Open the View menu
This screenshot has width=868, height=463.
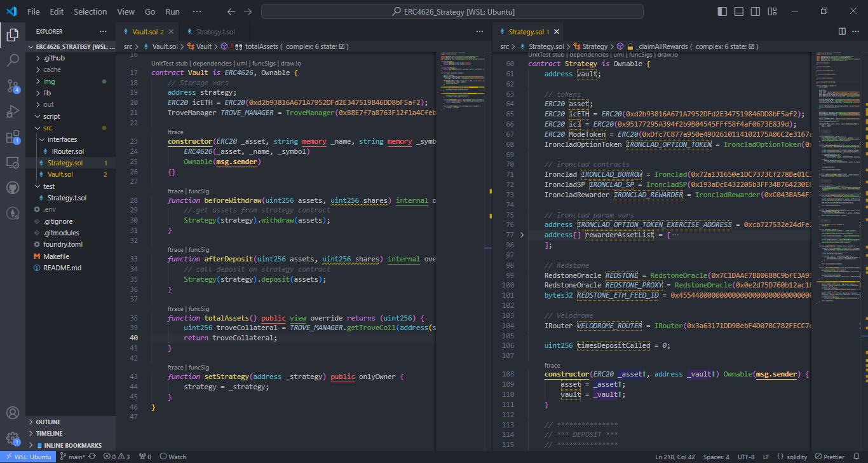pyautogui.click(x=126, y=11)
